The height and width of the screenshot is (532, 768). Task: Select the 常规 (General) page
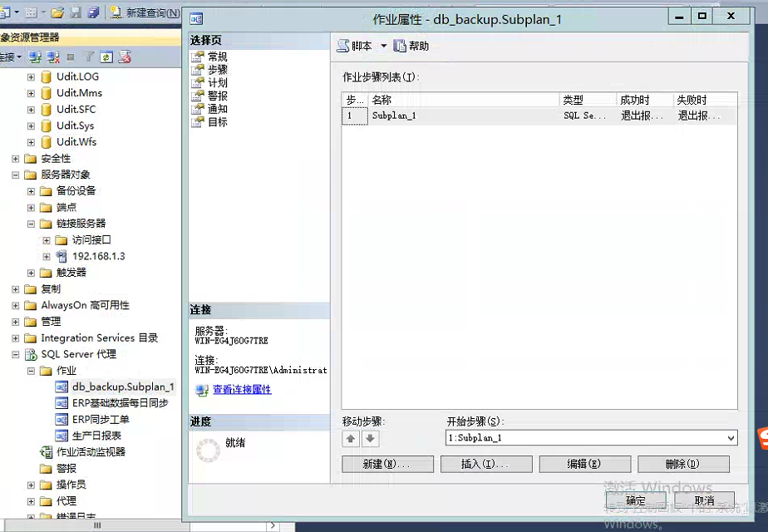(x=217, y=57)
